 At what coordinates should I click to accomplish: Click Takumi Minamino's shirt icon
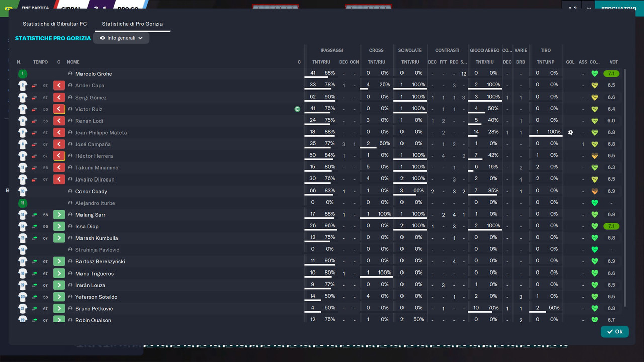pos(22,168)
